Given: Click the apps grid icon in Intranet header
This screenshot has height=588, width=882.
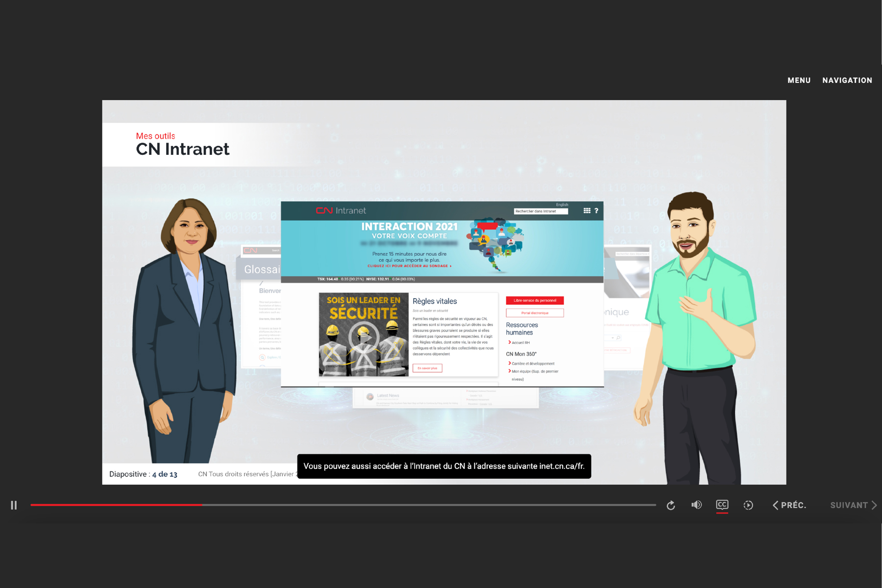Looking at the screenshot, I should point(587,211).
